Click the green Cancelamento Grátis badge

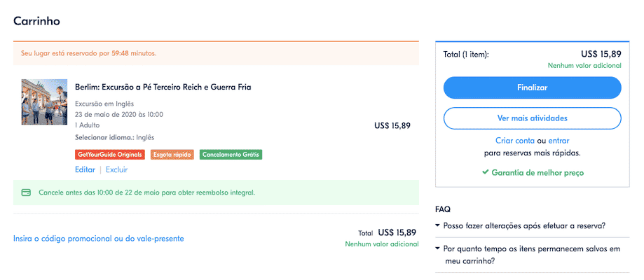point(231,155)
